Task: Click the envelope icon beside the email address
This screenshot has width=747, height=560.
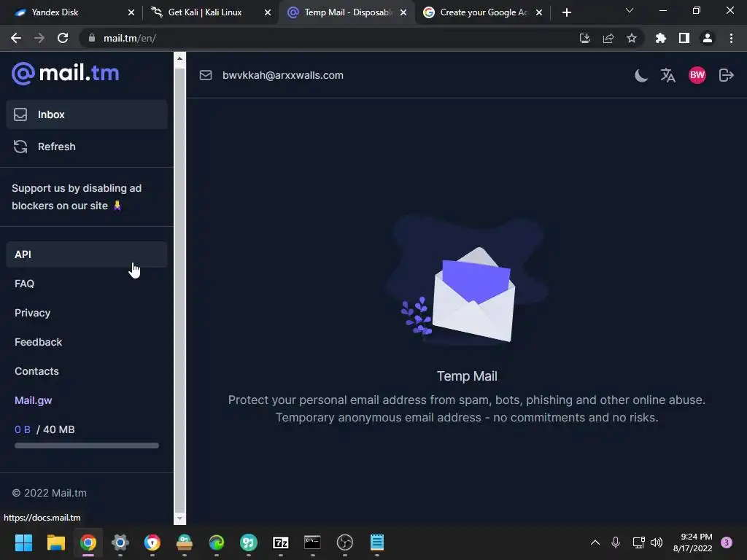Action: (206, 75)
